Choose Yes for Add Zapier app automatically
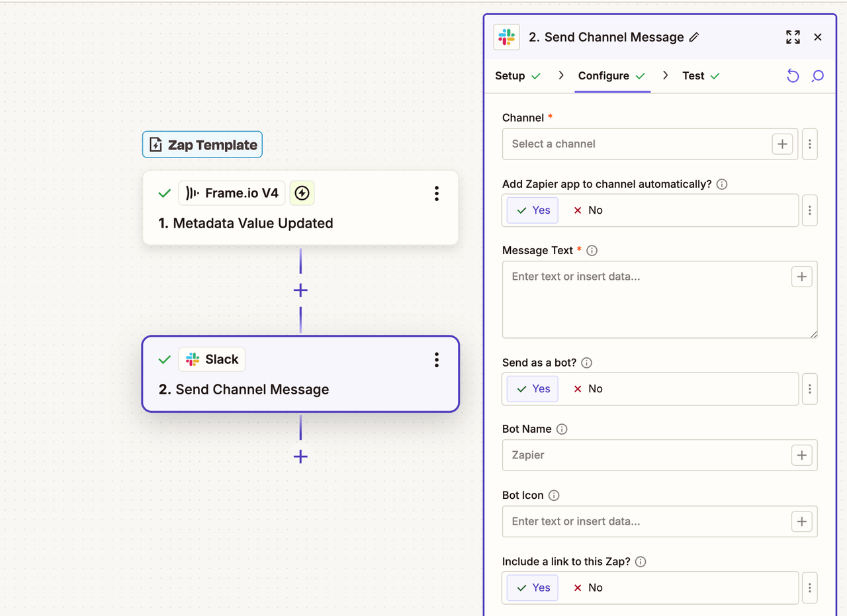This screenshot has height=616, width=847. point(533,210)
